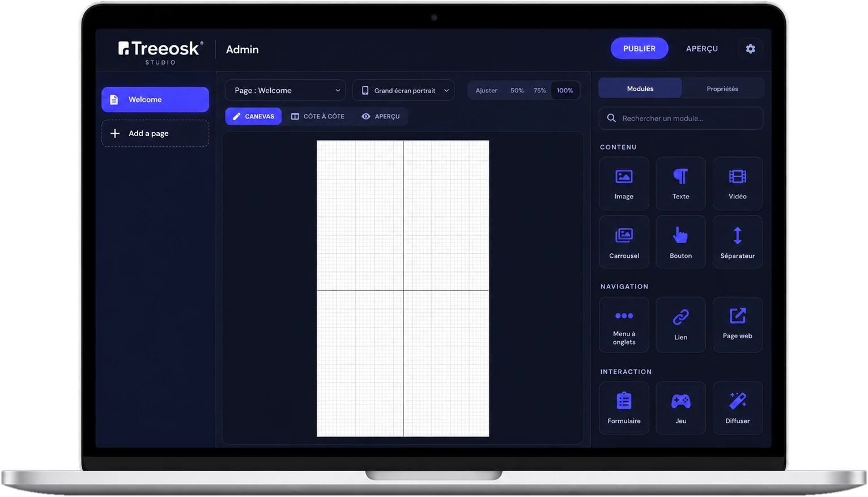The width and height of the screenshot is (868, 497).
Task: Add the Texte module
Action: point(680,184)
